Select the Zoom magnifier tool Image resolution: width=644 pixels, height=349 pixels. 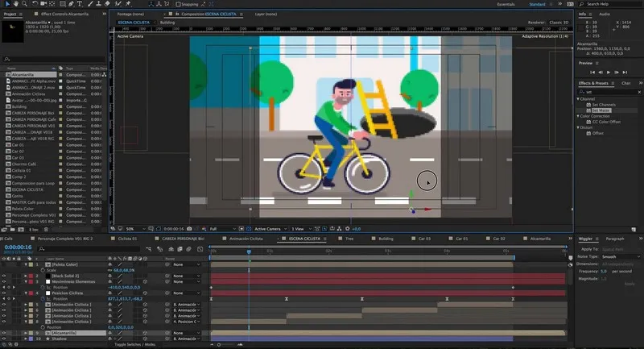[23, 4]
